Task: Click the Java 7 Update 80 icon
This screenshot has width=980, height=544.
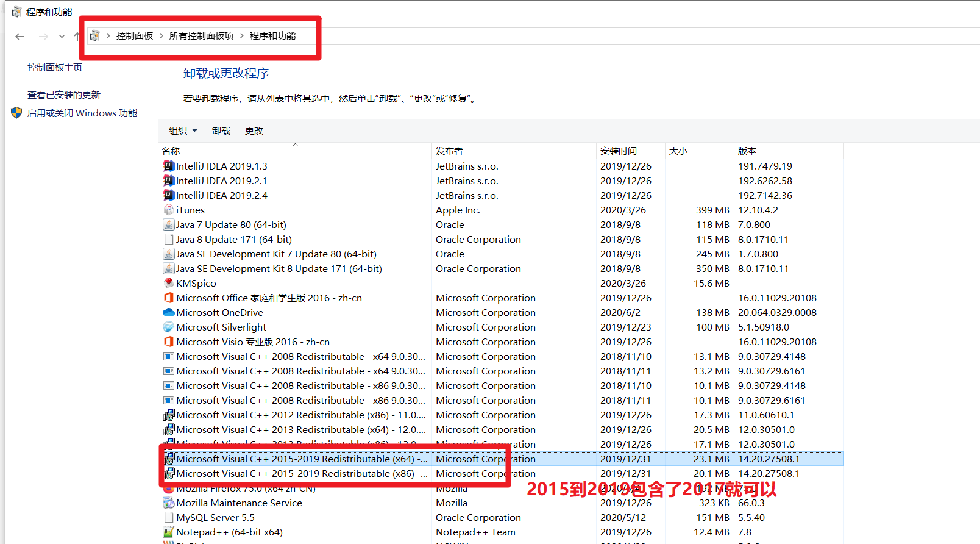Action: 169,224
